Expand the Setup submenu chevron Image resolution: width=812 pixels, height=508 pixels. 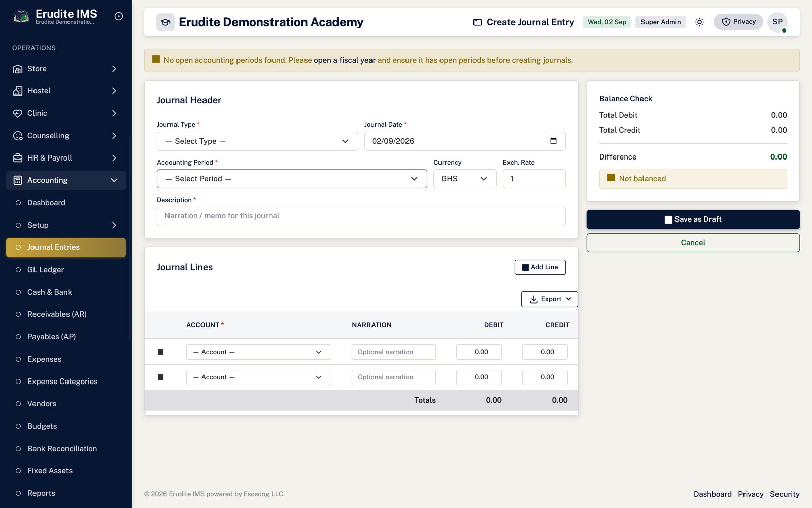click(114, 225)
